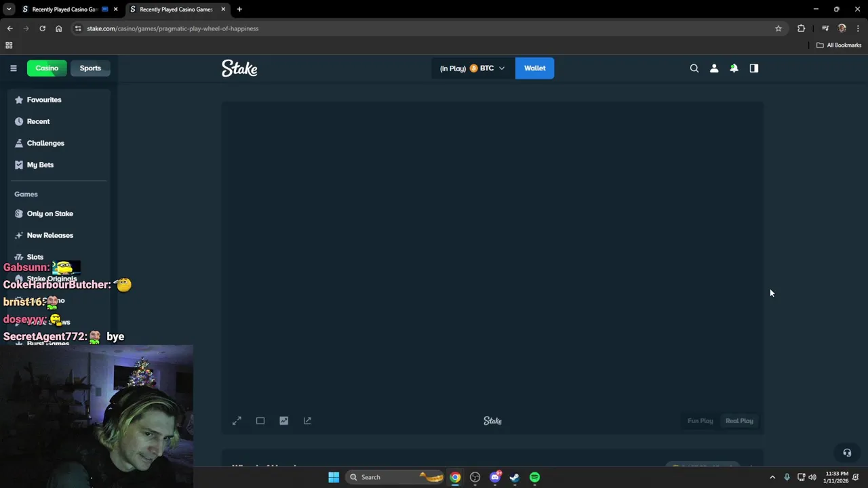Open OBS Studio from the taskbar

475,477
